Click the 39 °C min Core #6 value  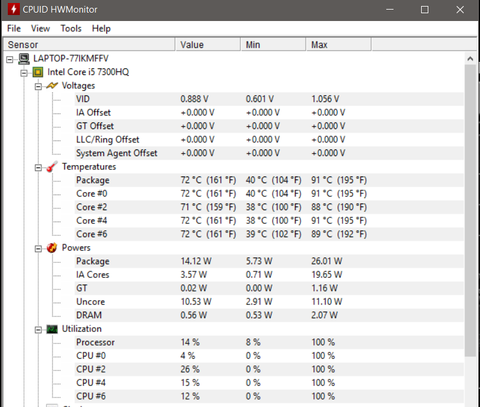(274, 234)
